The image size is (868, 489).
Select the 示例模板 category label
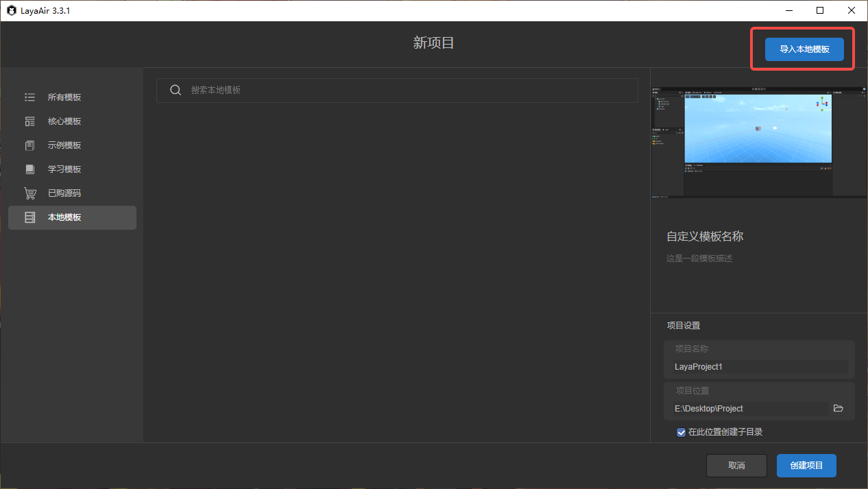(x=64, y=145)
